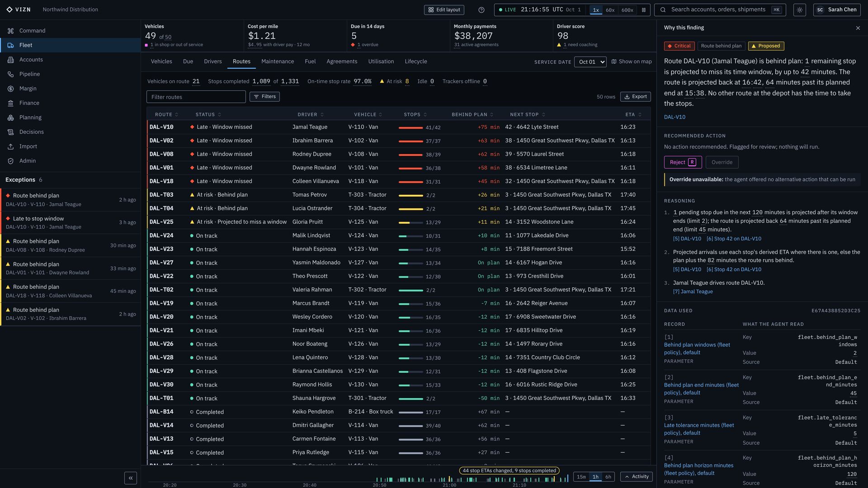Select the 6h timeline range

click(x=608, y=477)
